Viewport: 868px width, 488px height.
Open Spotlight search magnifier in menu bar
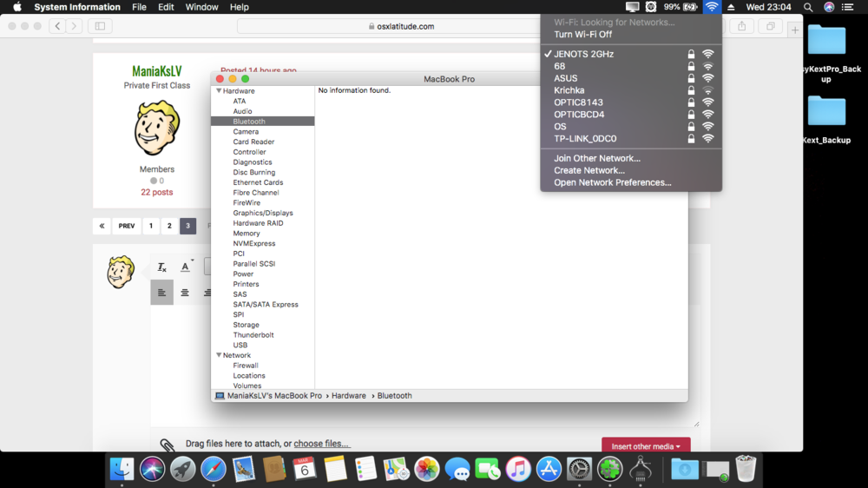[x=808, y=7]
